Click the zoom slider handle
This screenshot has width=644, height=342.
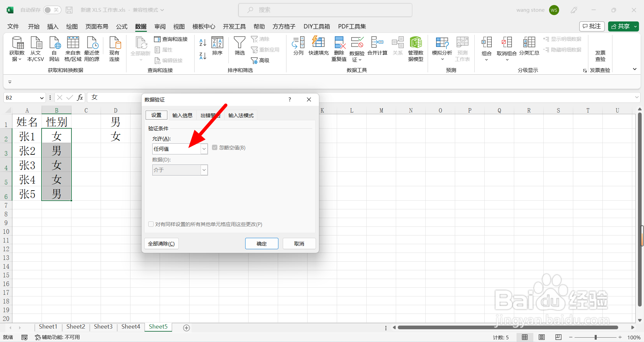(595, 337)
